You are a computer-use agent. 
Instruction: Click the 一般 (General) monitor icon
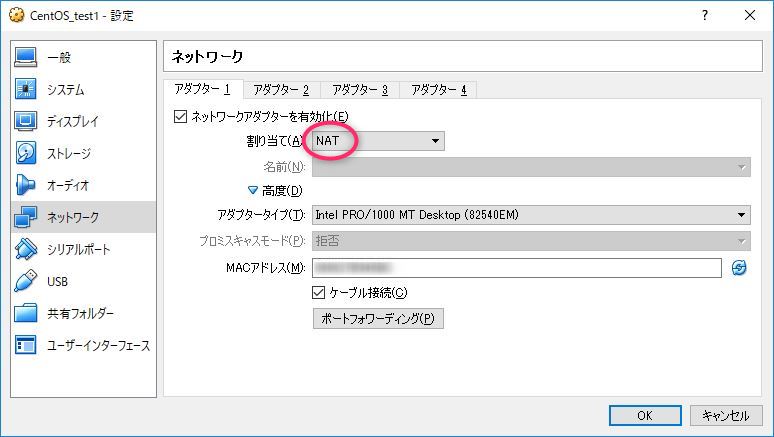click(25, 57)
